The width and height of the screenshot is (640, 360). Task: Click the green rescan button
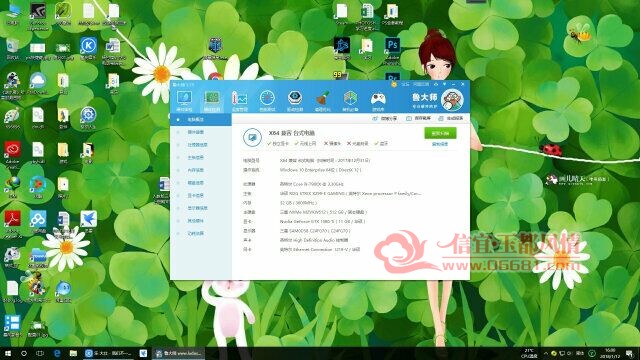(x=440, y=133)
